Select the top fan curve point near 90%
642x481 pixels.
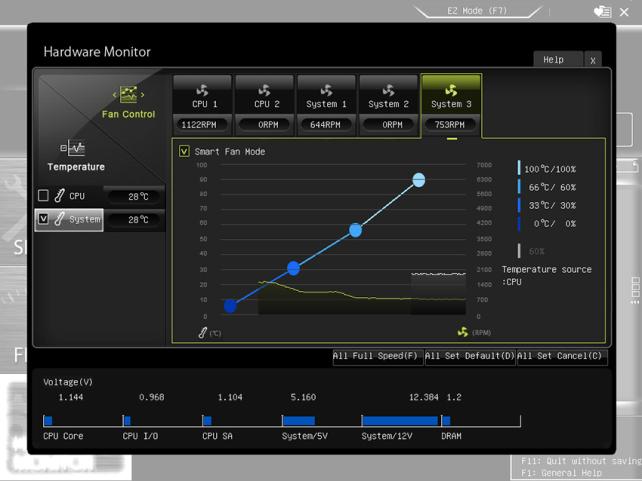tap(418, 180)
